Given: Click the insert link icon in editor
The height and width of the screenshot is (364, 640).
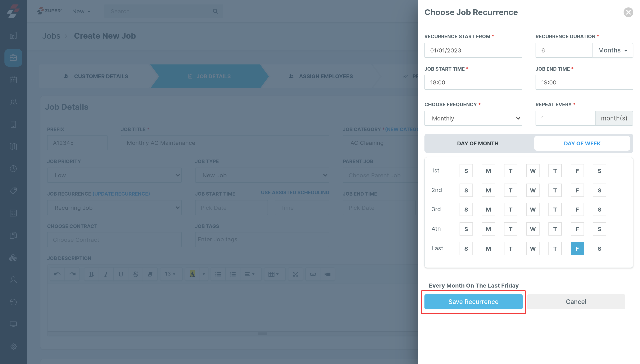Looking at the screenshot, I should click(313, 274).
